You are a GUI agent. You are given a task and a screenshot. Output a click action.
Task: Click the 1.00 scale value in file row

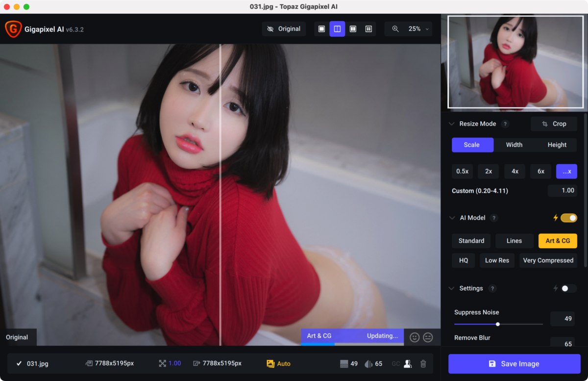(x=175, y=363)
